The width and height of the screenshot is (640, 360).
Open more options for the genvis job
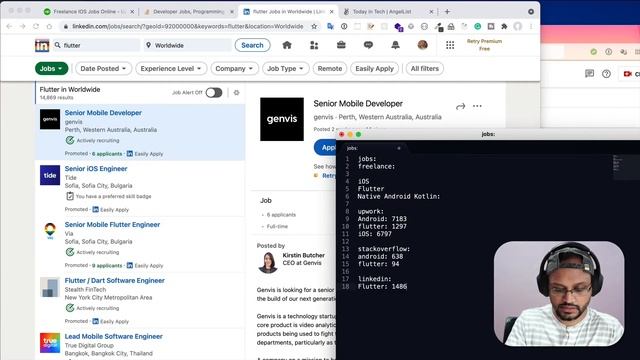tap(477, 106)
